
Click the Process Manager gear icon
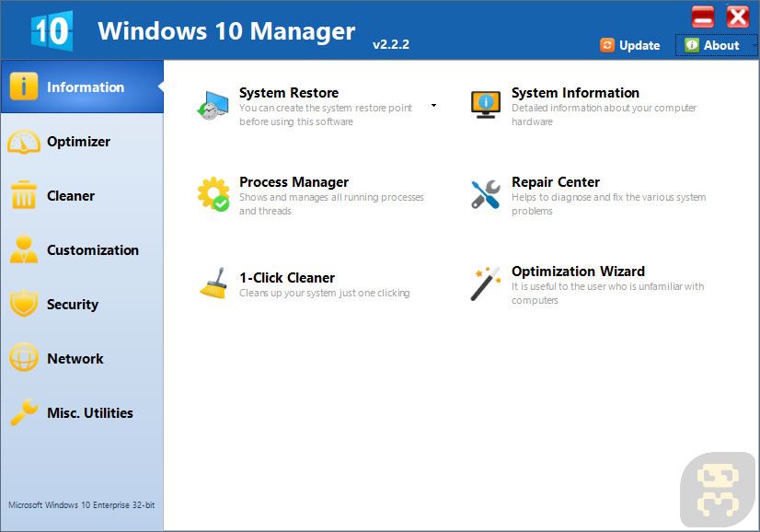[213, 194]
